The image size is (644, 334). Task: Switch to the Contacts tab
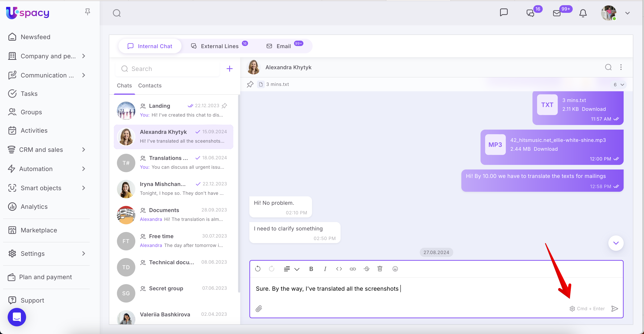[150, 86]
